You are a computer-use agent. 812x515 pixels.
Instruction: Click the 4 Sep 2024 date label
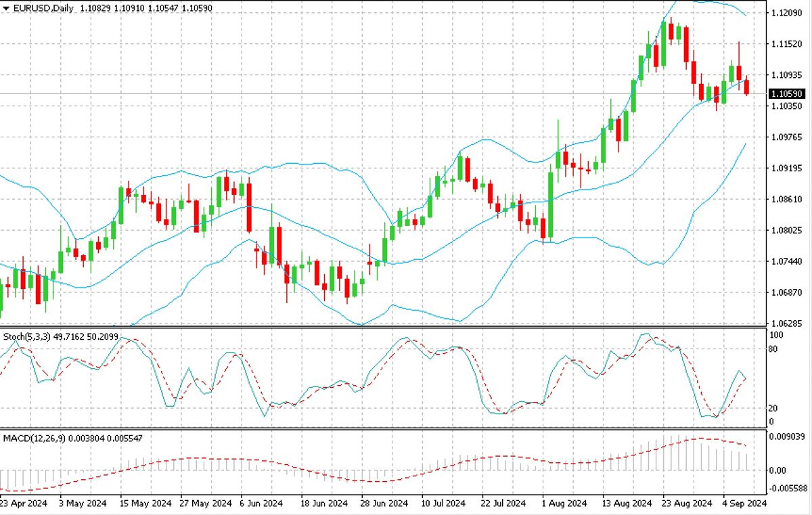744,504
